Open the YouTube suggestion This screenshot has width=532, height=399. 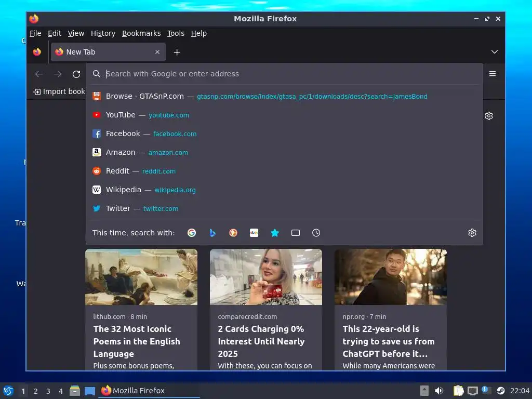click(x=284, y=115)
